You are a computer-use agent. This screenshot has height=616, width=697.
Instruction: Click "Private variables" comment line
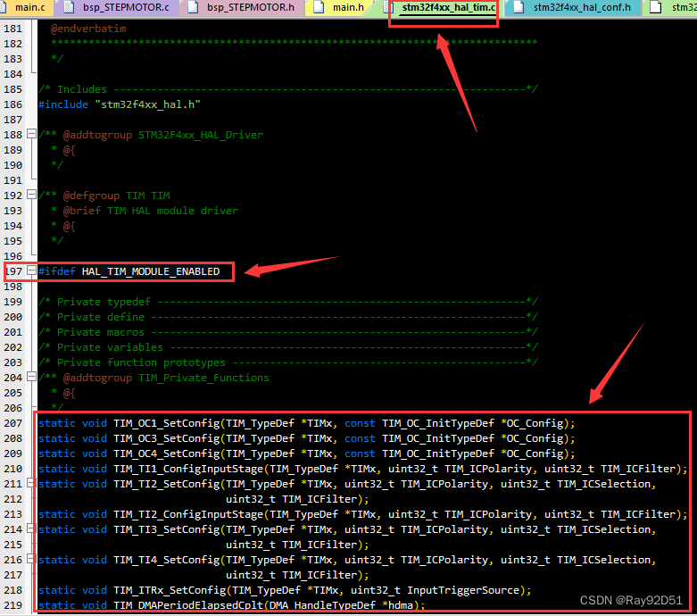click(288, 347)
